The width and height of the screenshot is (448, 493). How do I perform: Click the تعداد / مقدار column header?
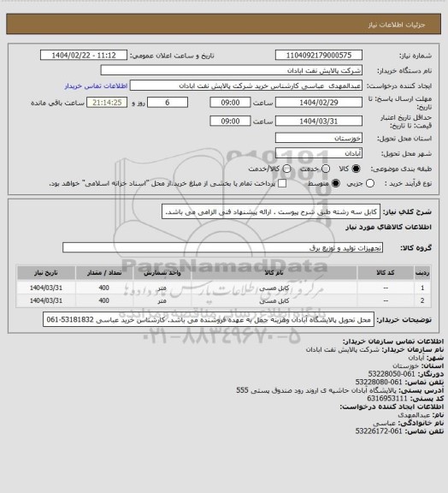tap(104, 272)
